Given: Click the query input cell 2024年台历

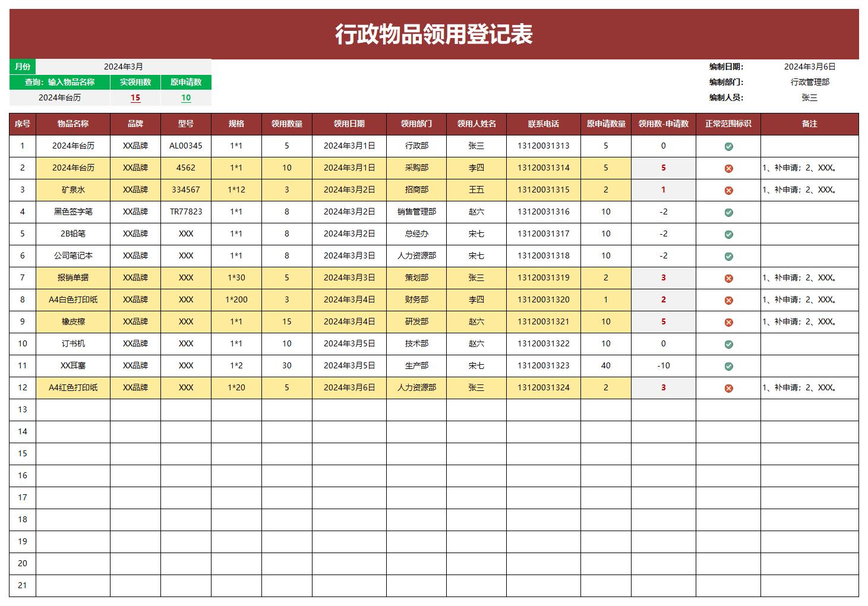Looking at the screenshot, I should click(59, 97).
